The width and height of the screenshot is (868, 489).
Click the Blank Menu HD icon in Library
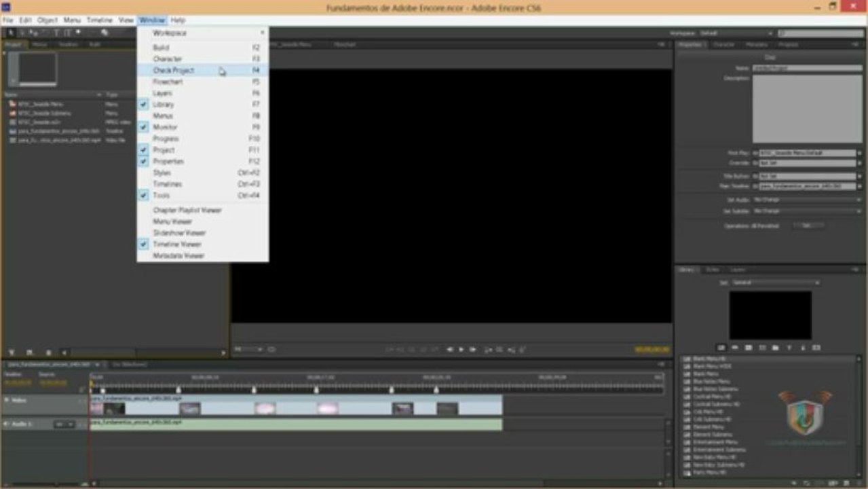pos(687,359)
